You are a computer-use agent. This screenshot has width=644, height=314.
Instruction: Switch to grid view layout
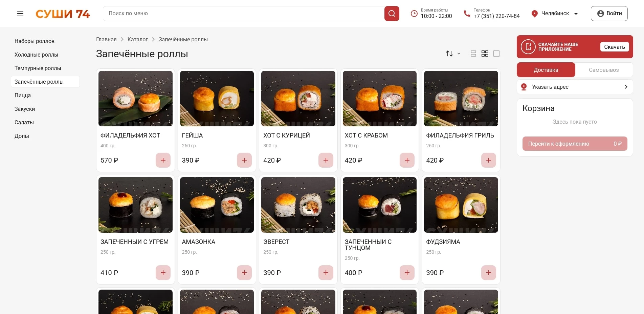485,54
